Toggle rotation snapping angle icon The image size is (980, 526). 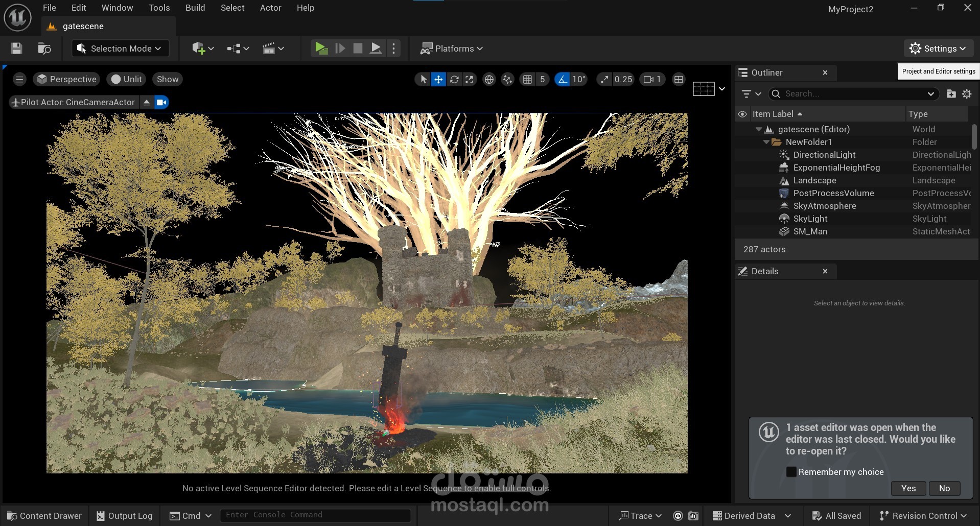pos(562,79)
